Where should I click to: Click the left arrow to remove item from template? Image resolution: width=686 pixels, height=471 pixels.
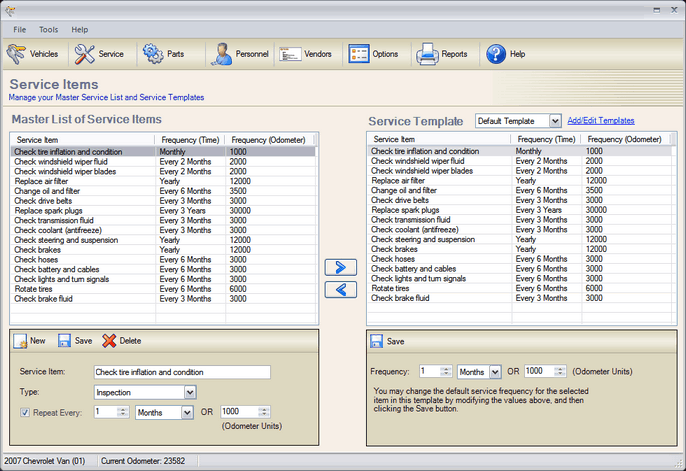click(x=341, y=290)
